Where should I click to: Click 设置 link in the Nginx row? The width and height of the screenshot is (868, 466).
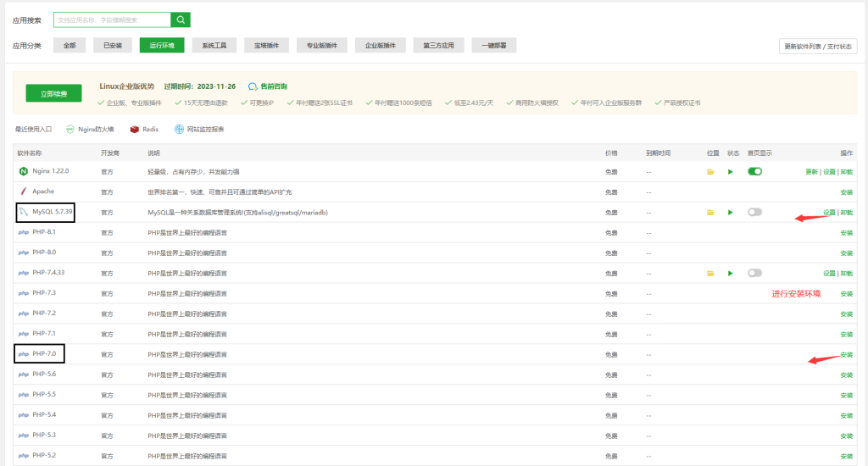(829, 172)
